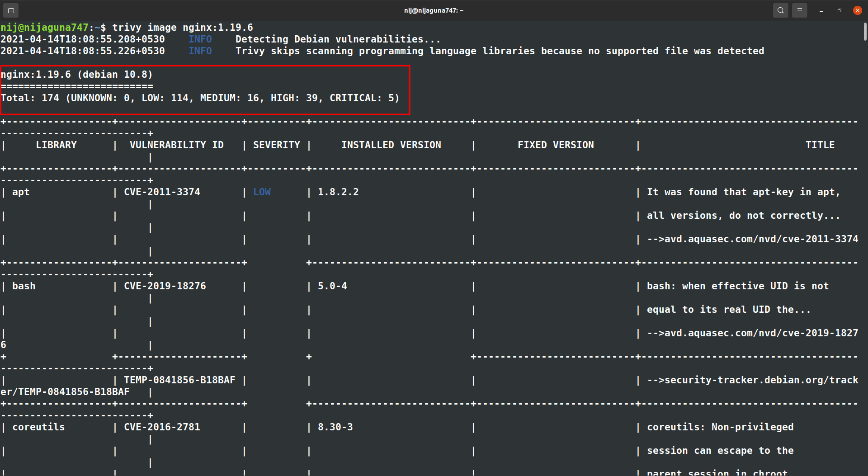The height and width of the screenshot is (476, 868).
Task: Open the terminal search
Action: click(x=780, y=10)
